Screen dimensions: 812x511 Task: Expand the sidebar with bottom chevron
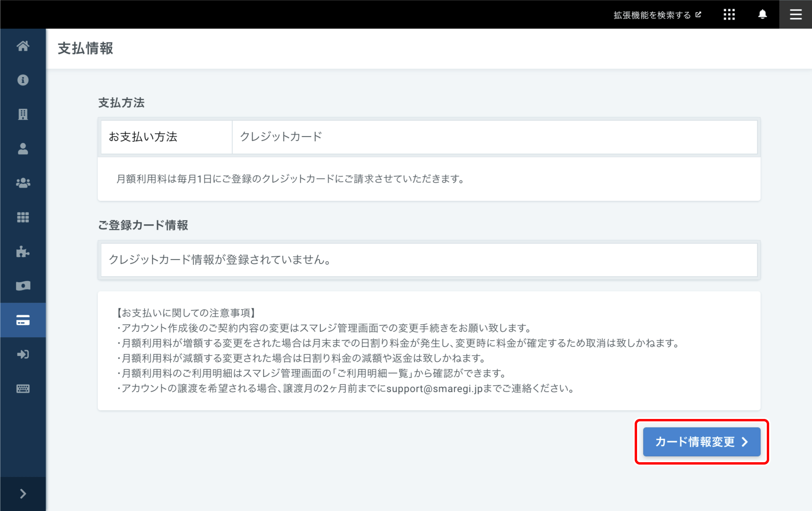pyautogui.click(x=23, y=494)
